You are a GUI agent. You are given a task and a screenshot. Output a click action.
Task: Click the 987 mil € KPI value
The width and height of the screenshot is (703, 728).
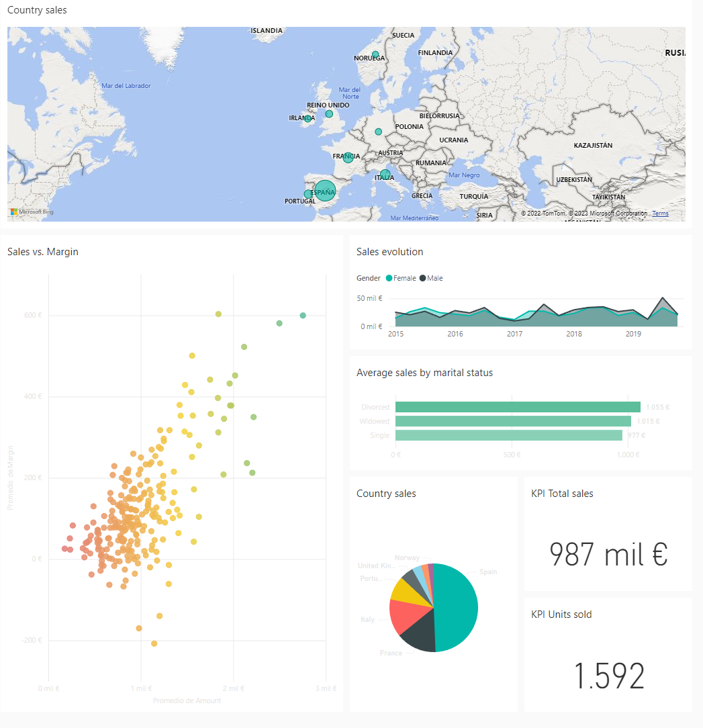(608, 555)
